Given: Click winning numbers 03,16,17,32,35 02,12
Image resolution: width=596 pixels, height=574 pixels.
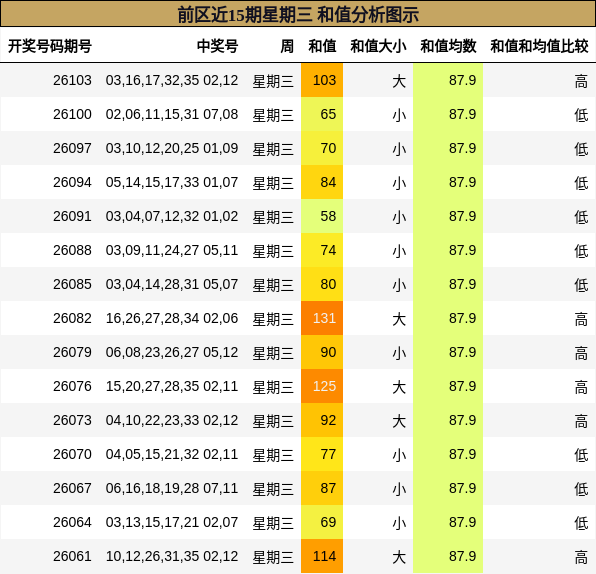Looking at the screenshot, I should click(172, 80).
